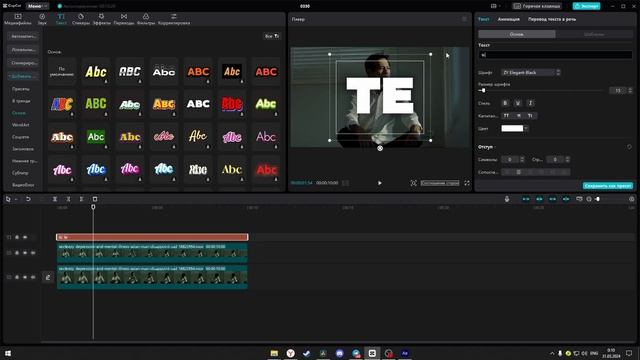
Task: Select the Basic sub-tab in text panel
Action: coord(517,34)
